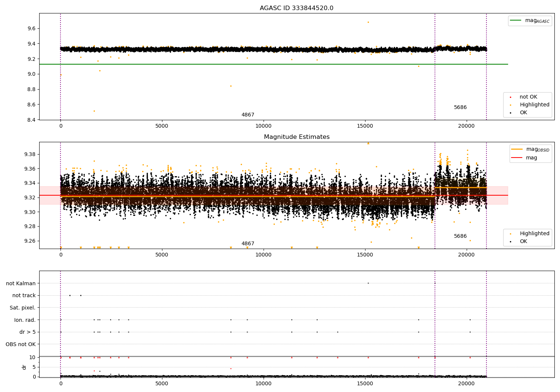
Task: Click the orange outlier point near 9.68 in top plot
Action: coord(368,22)
